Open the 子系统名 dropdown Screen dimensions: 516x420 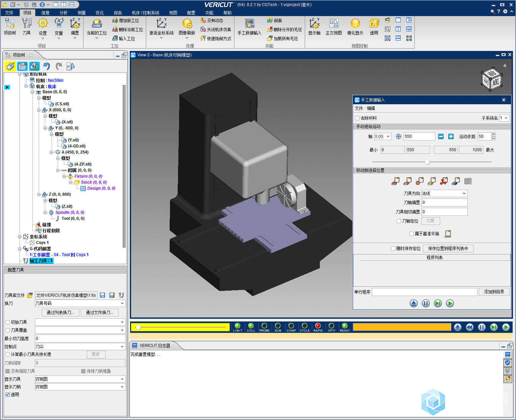click(x=504, y=118)
